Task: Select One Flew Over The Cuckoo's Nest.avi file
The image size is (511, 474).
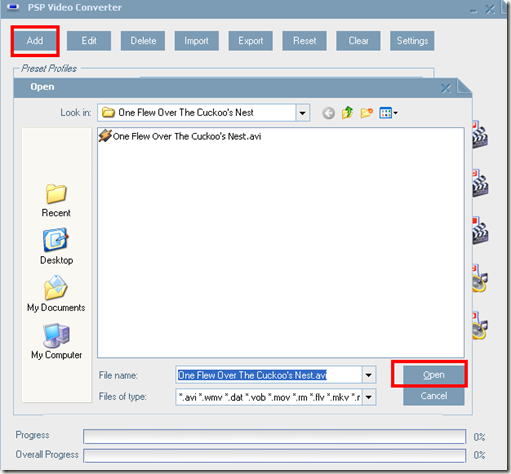Action: pos(180,136)
